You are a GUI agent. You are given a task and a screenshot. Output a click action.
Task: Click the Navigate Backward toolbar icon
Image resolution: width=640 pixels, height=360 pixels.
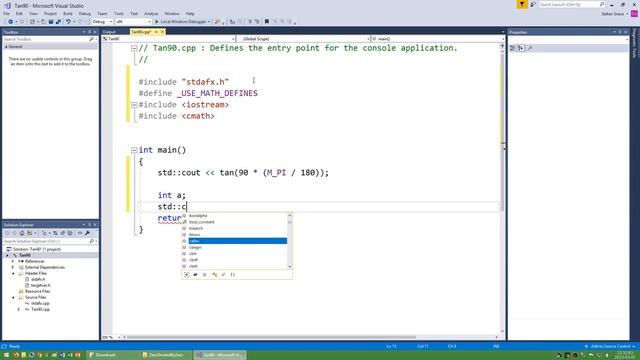(x=11, y=22)
